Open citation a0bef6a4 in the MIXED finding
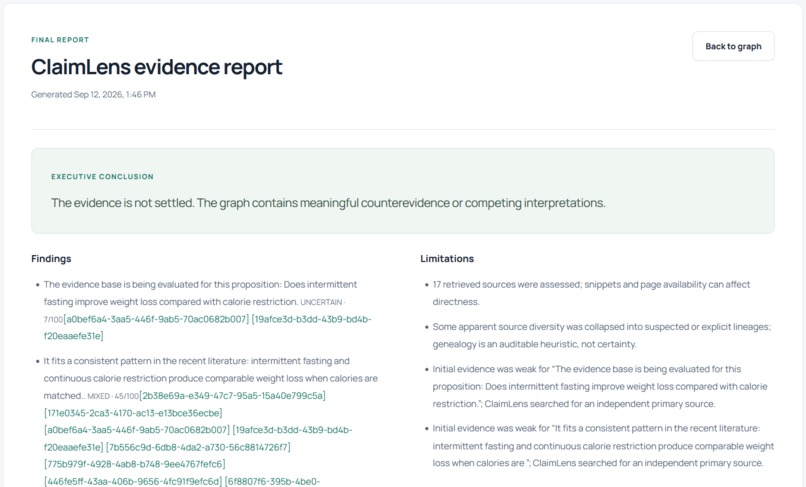The image size is (806, 487). [x=137, y=430]
